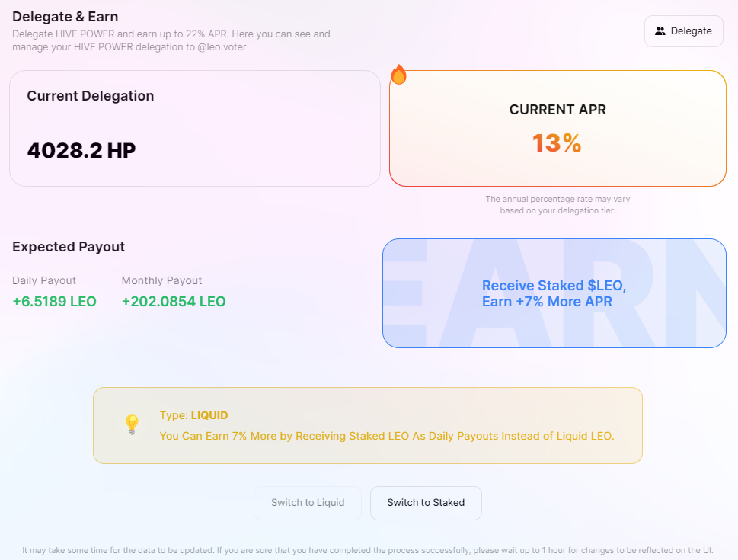This screenshot has width=738, height=560.
Task: Click the 4028.2 HP delegation amount
Action: tap(81, 151)
